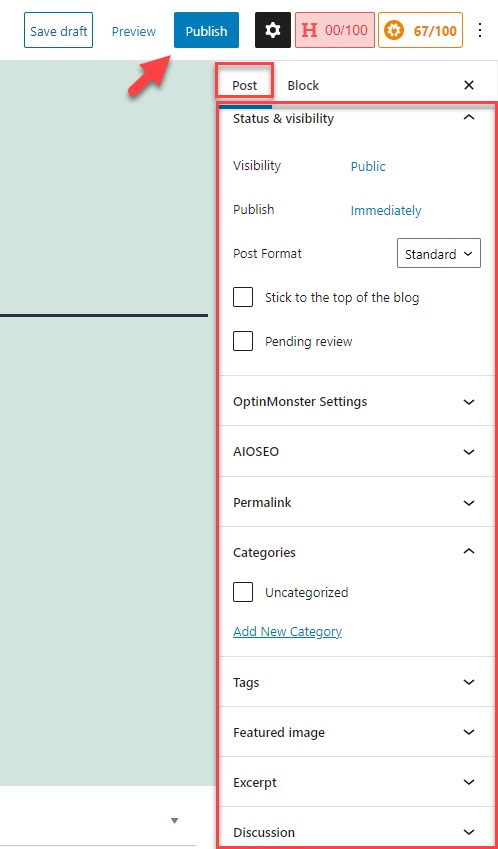Expand the small triangle below the editor
The height and width of the screenshot is (849, 498).
click(174, 820)
